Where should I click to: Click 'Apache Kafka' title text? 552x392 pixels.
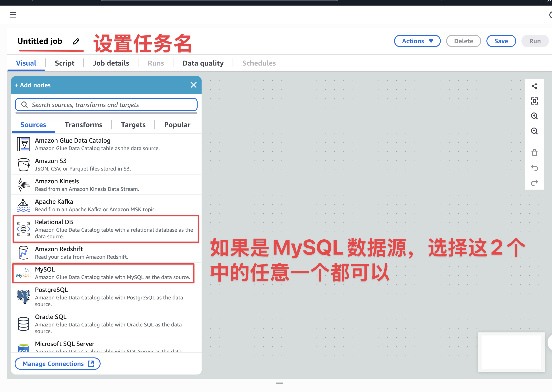pos(54,202)
